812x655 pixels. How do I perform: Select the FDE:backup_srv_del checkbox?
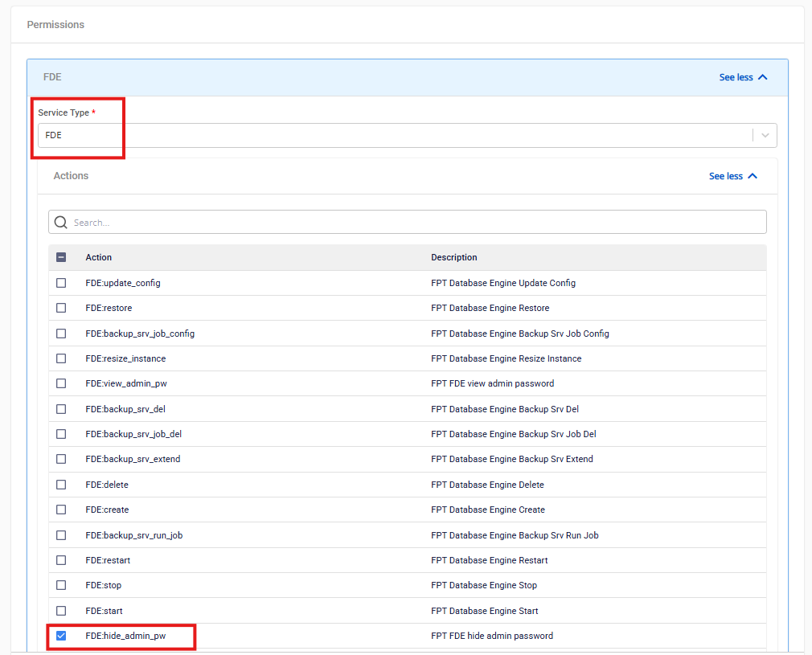point(61,409)
